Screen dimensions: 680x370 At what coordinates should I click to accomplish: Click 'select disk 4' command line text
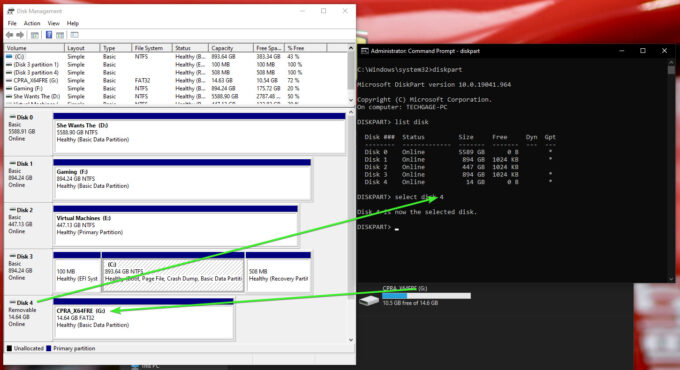(419, 197)
